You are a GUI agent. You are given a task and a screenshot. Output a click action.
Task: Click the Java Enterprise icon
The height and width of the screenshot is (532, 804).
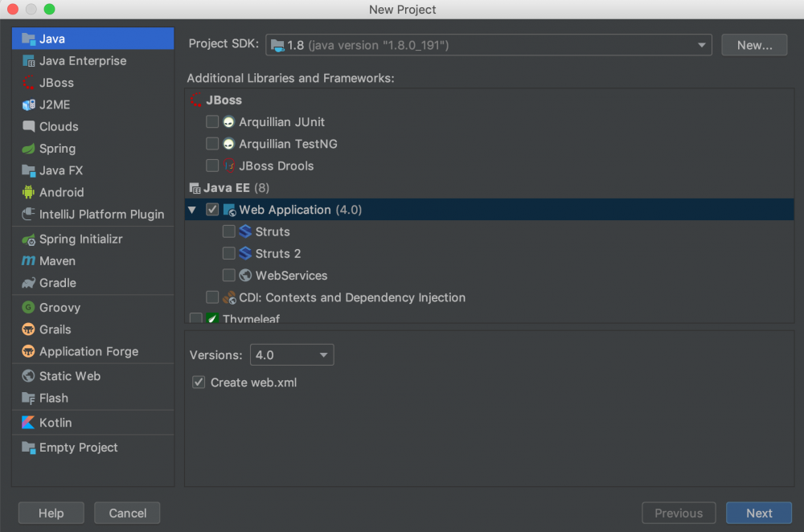tap(28, 61)
